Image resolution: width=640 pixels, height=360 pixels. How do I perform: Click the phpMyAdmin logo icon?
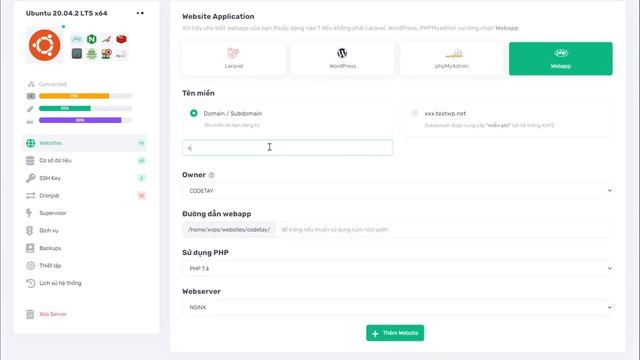tap(453, 53)
